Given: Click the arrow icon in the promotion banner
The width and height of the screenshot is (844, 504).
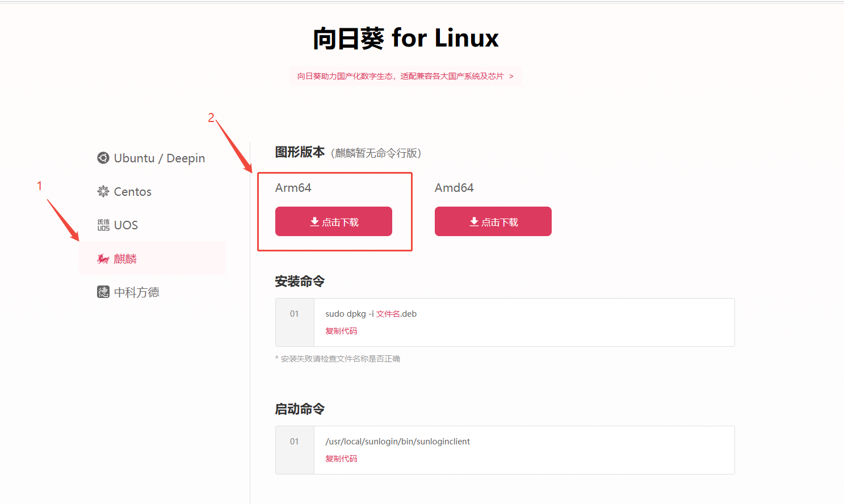Looking at the screenshot, I should (510, 75).
